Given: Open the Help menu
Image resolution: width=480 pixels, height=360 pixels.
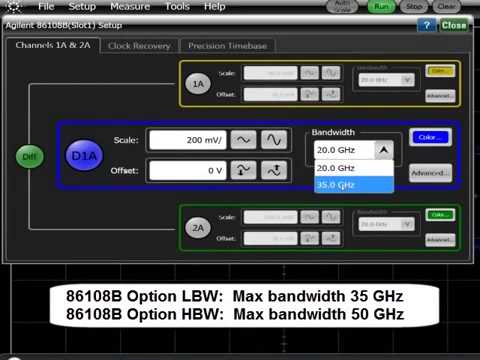Looking at the screenshot, I should (x=214, y=6).
